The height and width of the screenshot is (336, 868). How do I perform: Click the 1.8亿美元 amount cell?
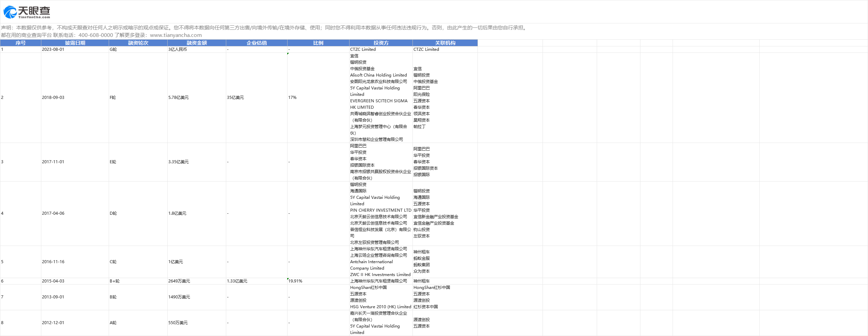[x=197, y=213]
